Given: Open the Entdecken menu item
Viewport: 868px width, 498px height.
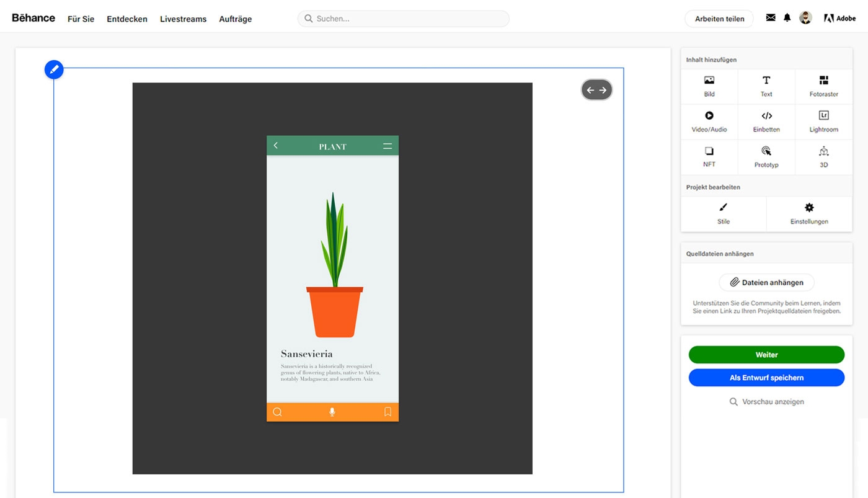Looking at the screenshot, I should click(x=127, y=19).
